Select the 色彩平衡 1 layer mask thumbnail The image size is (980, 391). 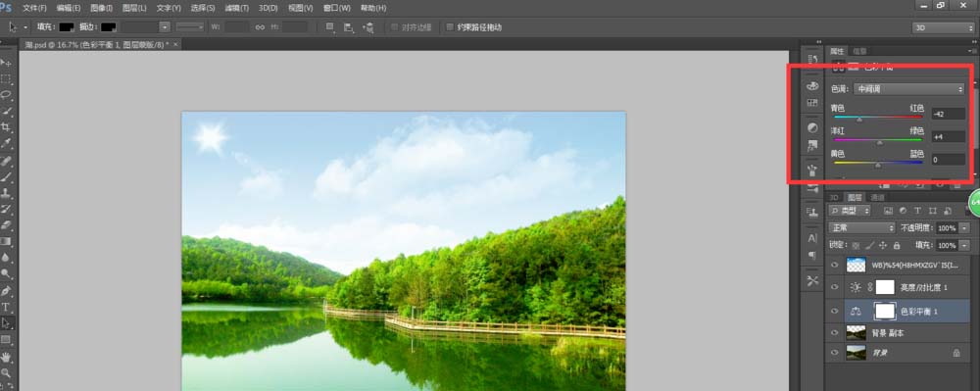pyautogui.click(x=884, y=311)
